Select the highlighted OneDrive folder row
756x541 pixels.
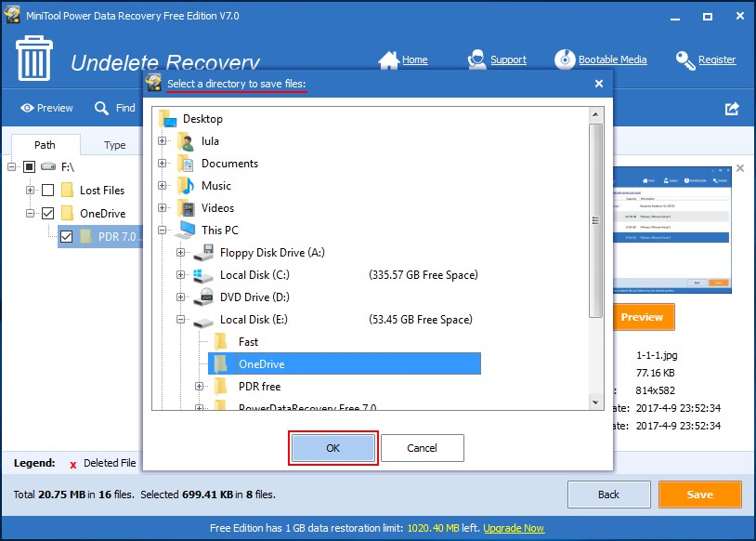click(345, 363)
